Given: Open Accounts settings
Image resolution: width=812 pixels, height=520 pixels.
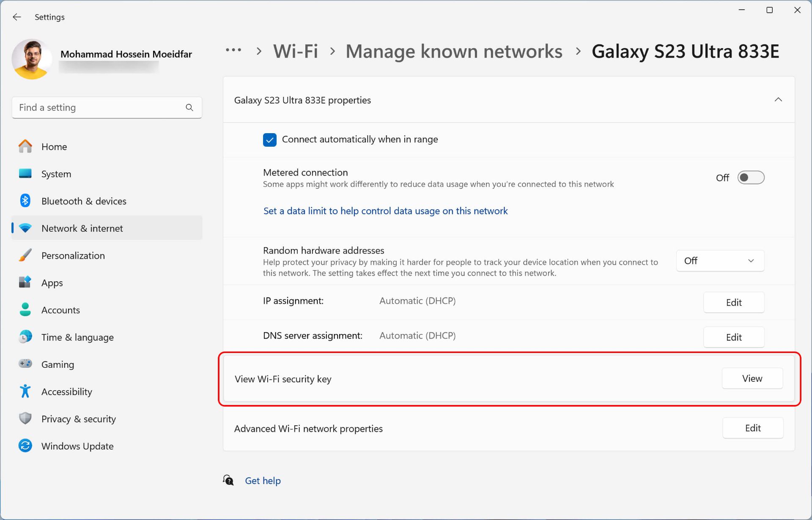Looking at the screenshot, I should pyautogui.click(x=107, y=310).
